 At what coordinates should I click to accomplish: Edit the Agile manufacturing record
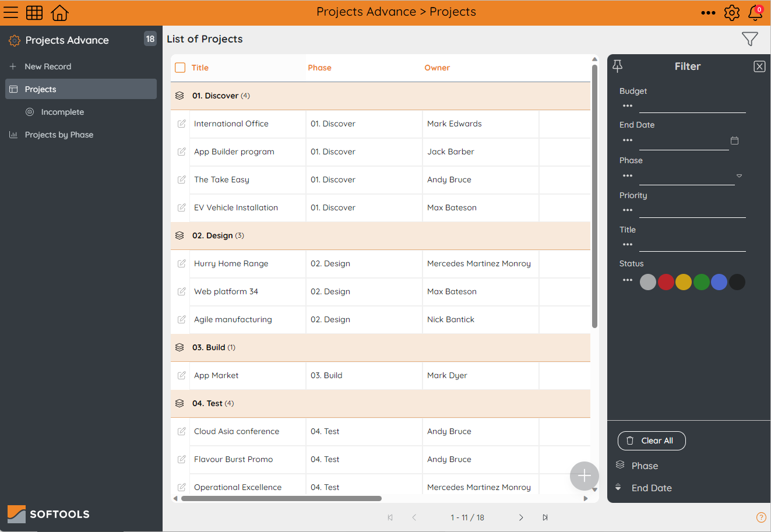[181, 319]
